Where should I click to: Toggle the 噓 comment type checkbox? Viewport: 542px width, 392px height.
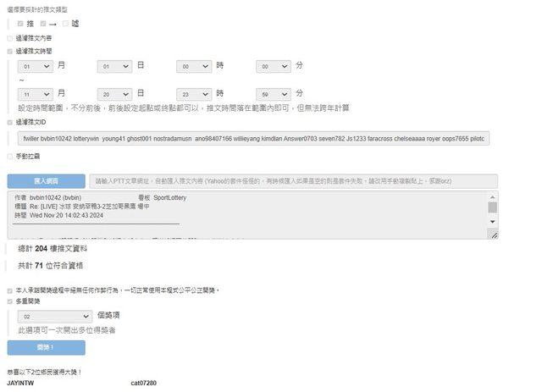[65, 24]
